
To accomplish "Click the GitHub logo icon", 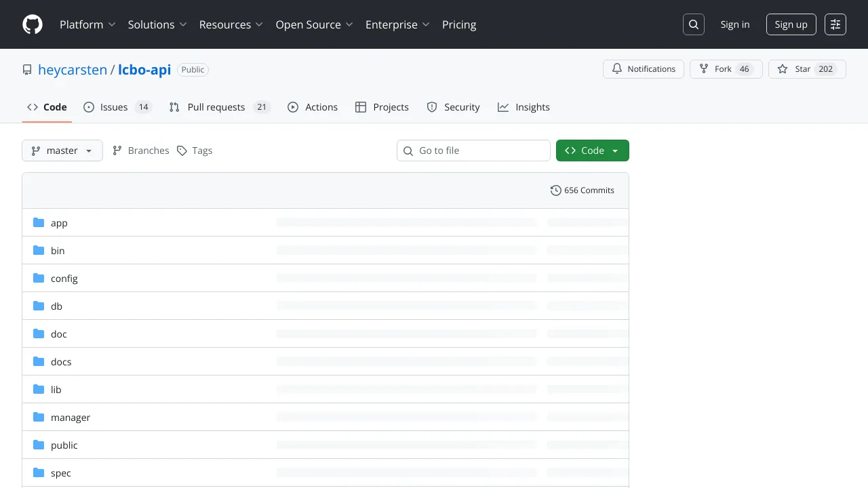I will pos(33,24).
